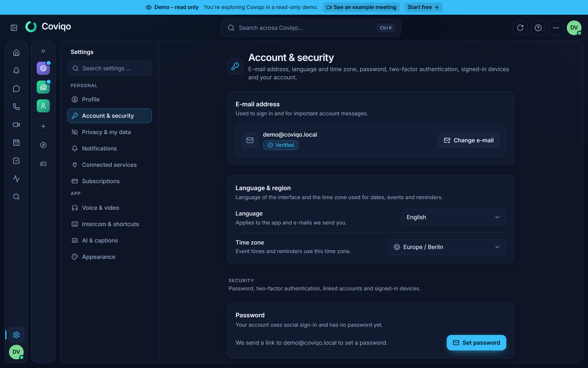Open the video meetings camera icon
Screen dimensions: 588x368
16,125
